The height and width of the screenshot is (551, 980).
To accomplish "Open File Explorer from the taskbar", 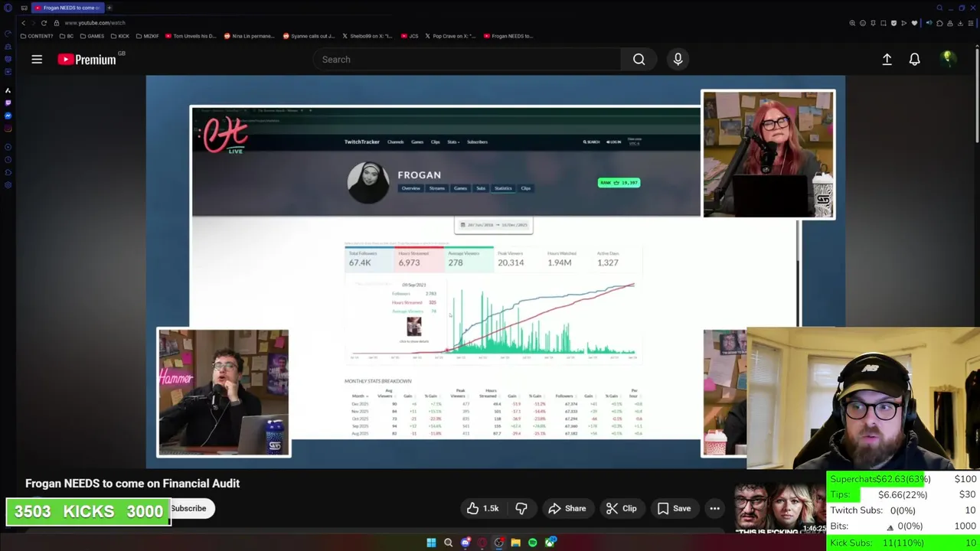I will point(515,543).
